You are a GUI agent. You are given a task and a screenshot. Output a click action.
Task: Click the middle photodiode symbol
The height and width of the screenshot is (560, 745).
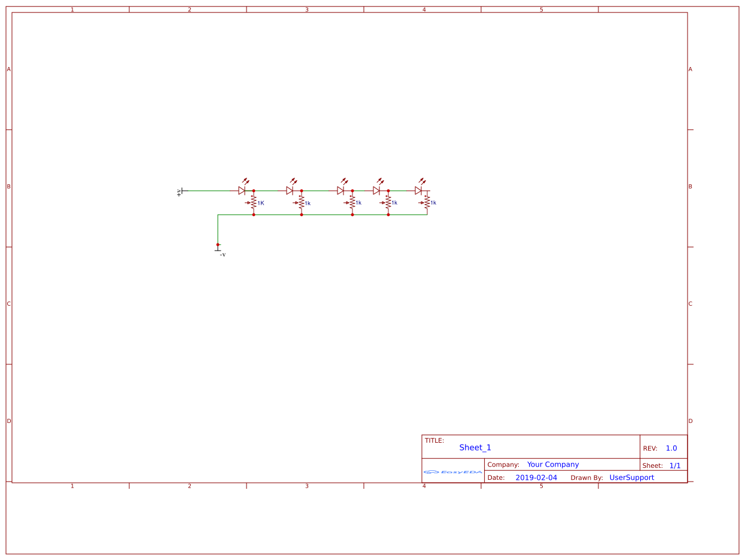(x=340, y=190)
